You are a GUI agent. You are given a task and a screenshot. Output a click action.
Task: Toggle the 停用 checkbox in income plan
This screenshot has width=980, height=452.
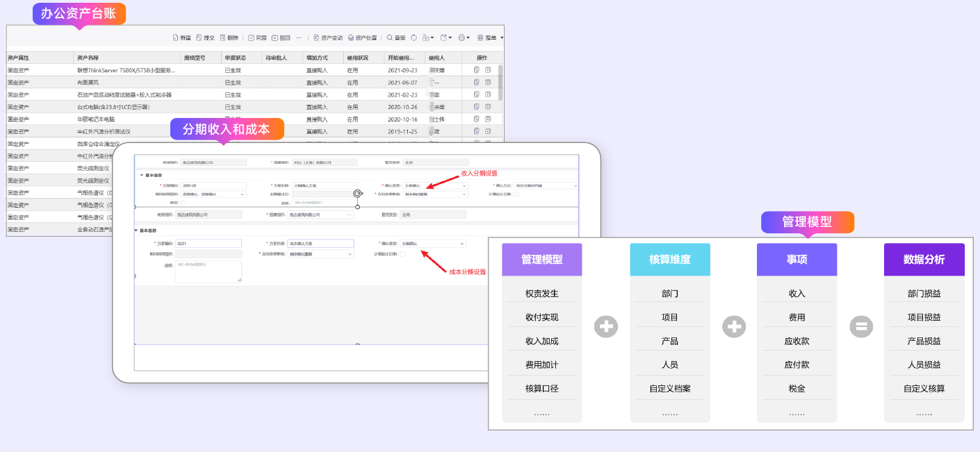click(183, 203)
